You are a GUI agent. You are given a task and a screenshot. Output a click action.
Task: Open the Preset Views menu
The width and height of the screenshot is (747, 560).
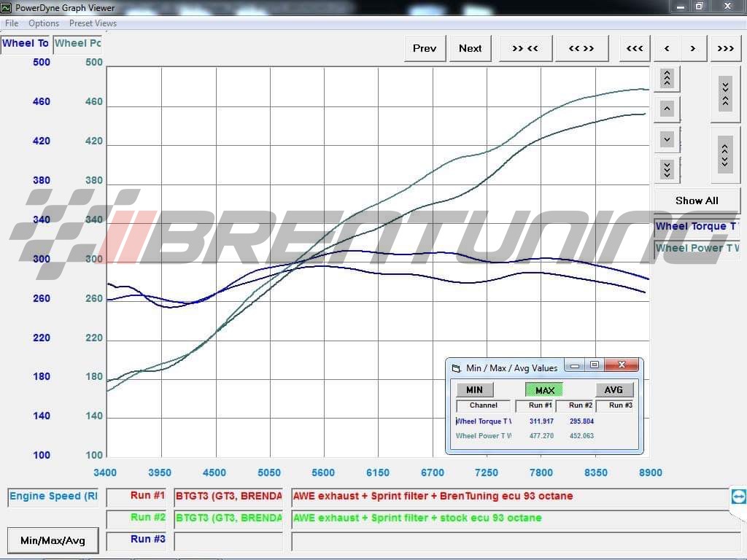click(x=93, y=23)
